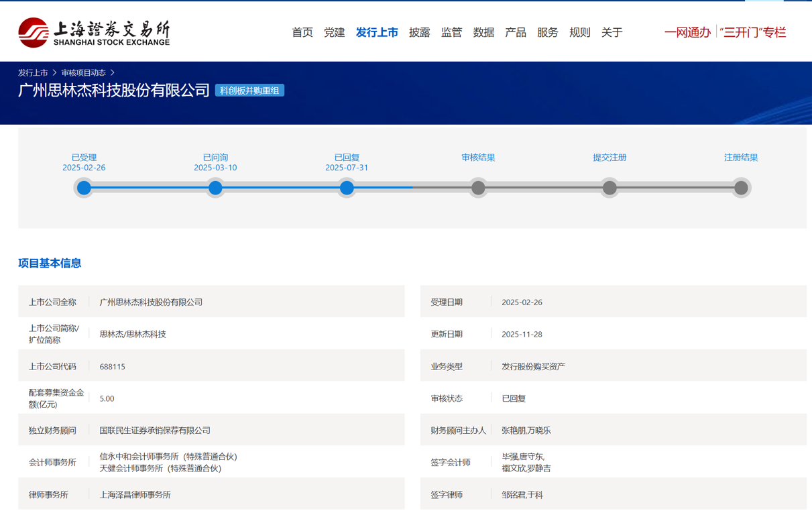This screenshot has width=812, height=515.
Task: Click the 国联民生证券承销保荐有限公司 advisor value
Action: click(155, 431)
